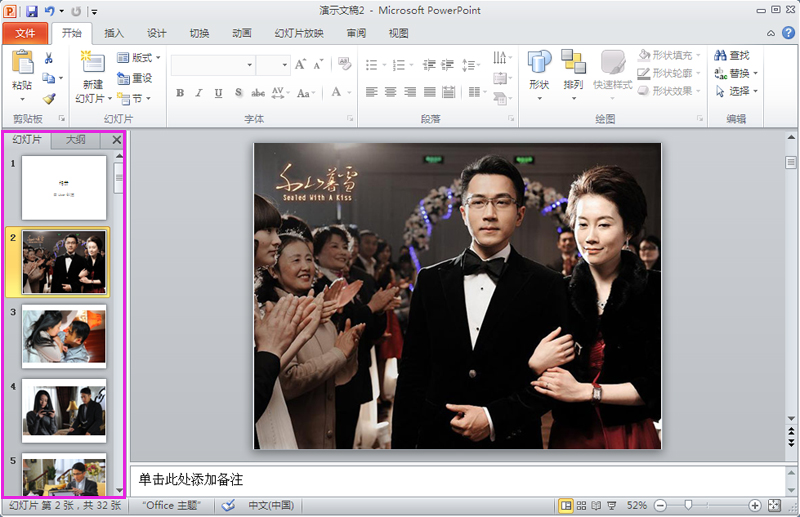The width and height of the screenshot is (800, 517).
Task: Toggle Italic formatting
Action: click(x=199, y=93)
